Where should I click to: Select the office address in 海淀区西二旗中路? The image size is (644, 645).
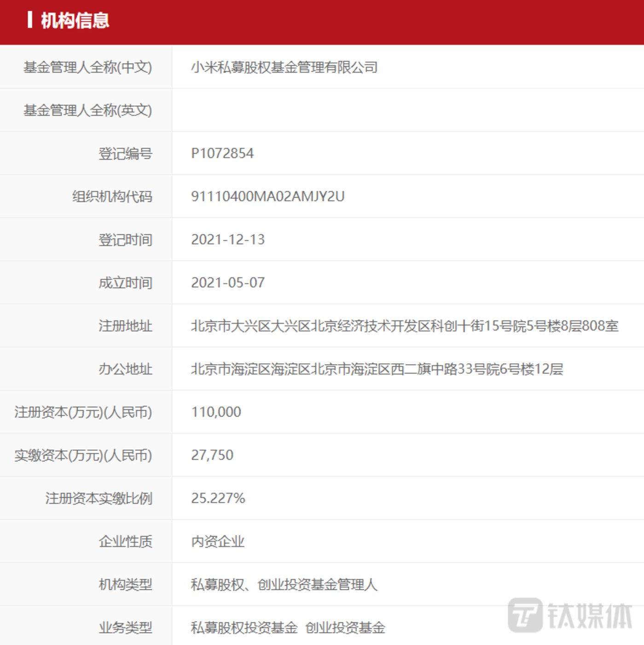[x=377, y=369]
